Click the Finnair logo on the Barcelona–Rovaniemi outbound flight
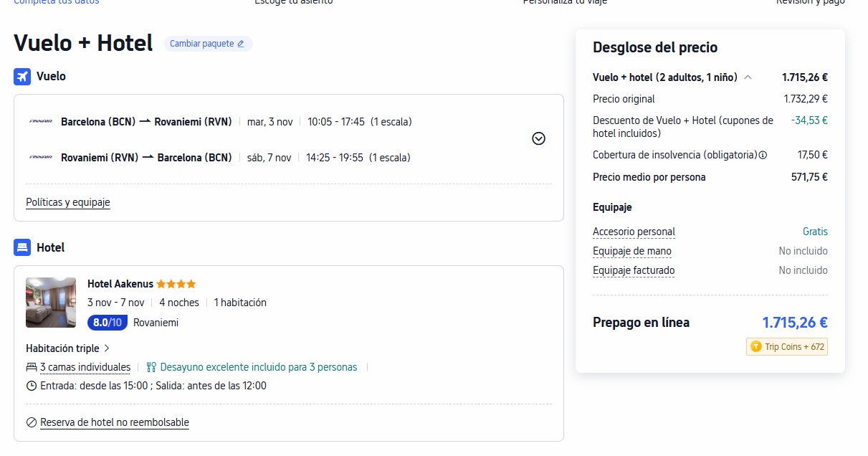The height and width of the screenshot is (456, 868). [x=41, y=121]
